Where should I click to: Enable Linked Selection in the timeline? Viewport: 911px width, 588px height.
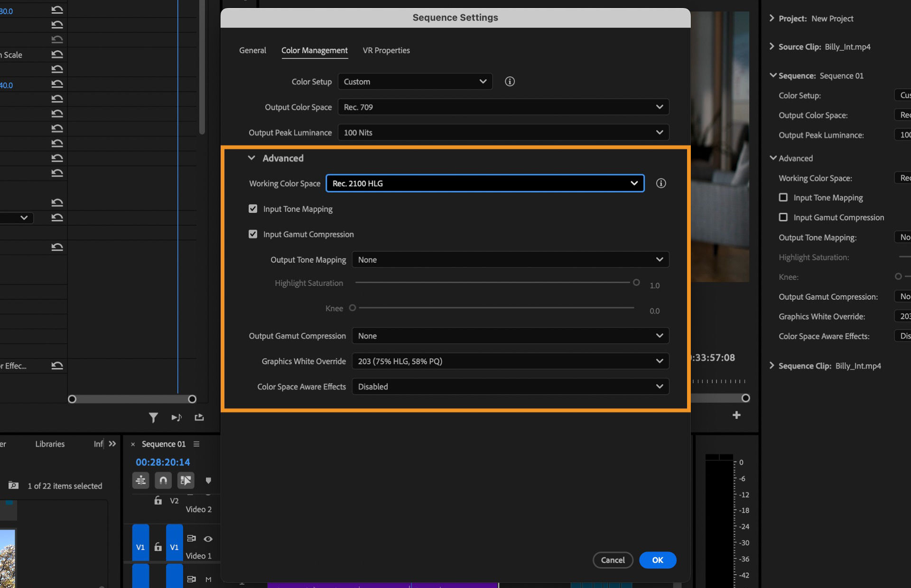tap(186, 480)
